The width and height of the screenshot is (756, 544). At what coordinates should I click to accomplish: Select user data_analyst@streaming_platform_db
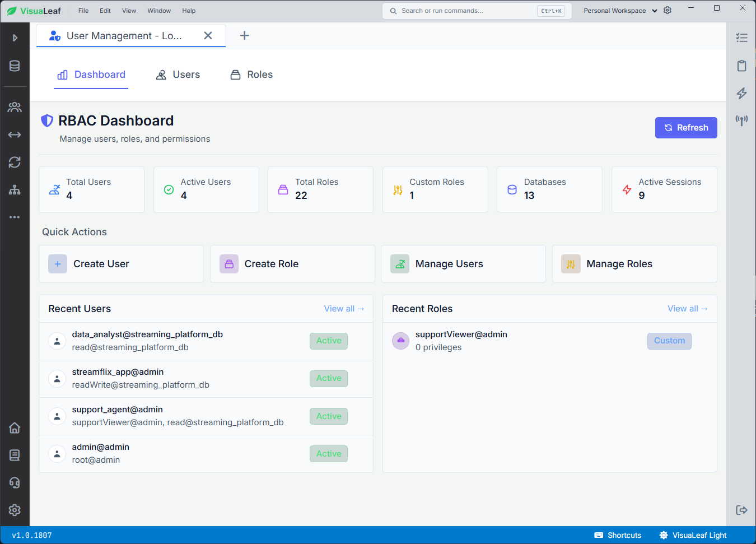(x=206, y=341)
